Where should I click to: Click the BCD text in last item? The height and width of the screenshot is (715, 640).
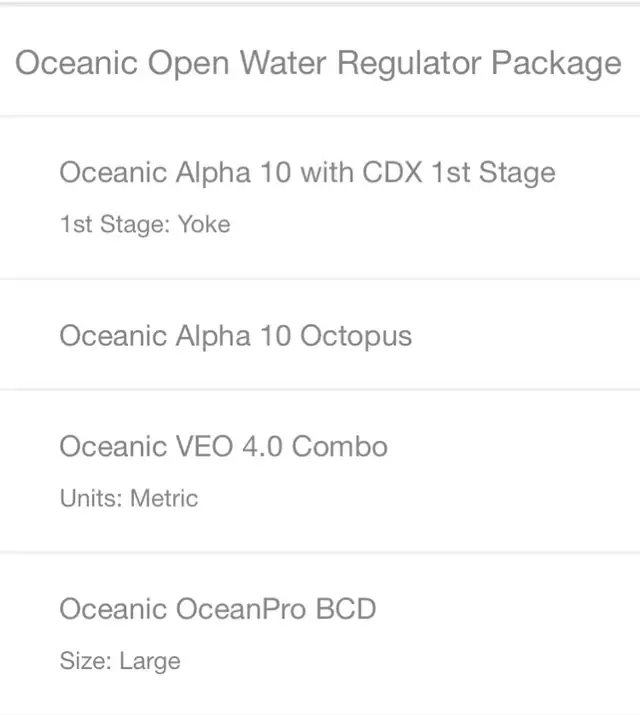pyautogui.click(x=346, y=609)
